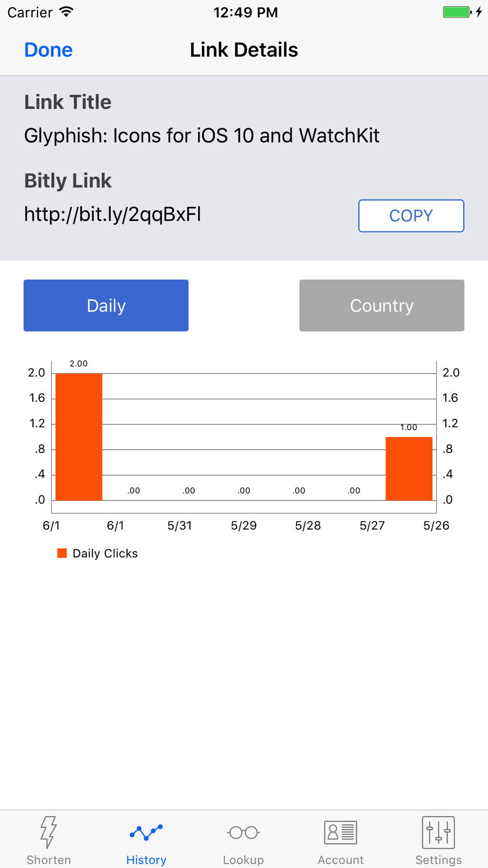Open the Shorten tab lightning icon
The width and height of the screenshot is (488, 868).
point(49,832)
